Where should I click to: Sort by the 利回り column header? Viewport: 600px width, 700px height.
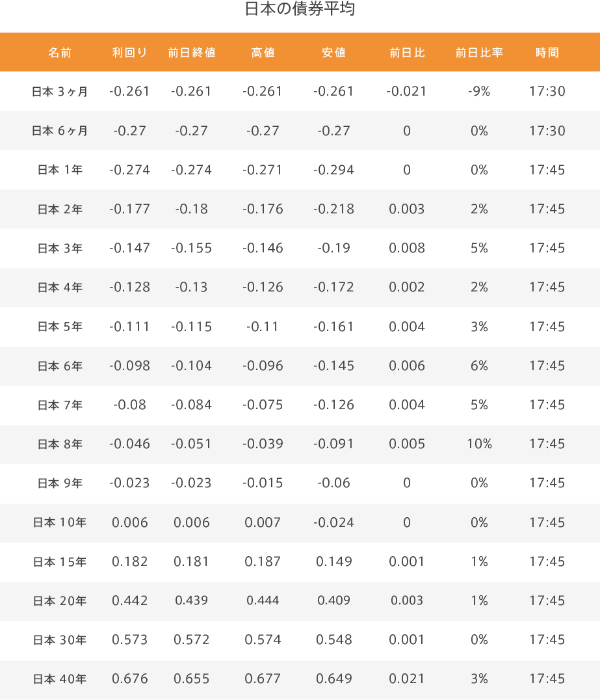129,53
